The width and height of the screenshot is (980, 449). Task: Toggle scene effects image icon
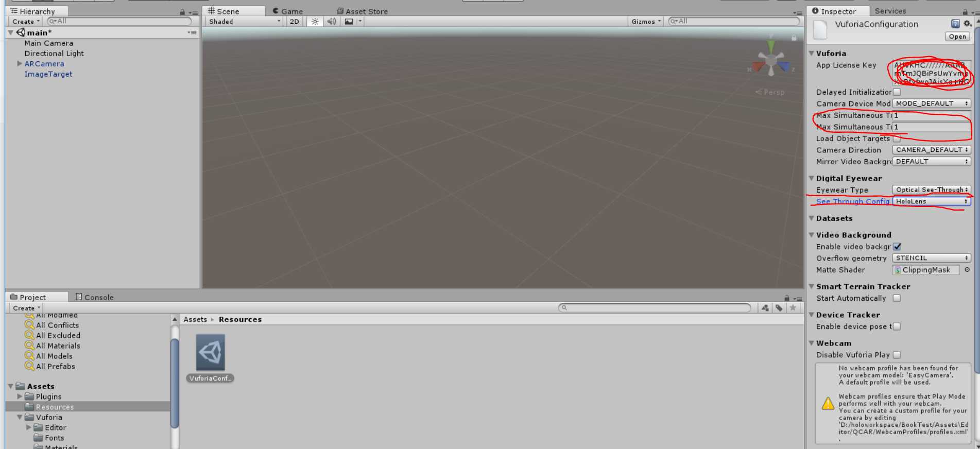[x=349, y=22]
